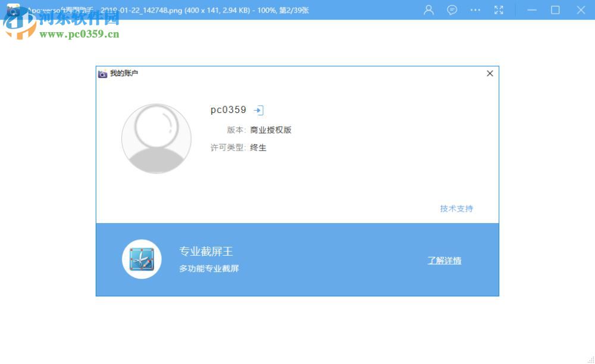Click the Apowersoft app icon in title bar
This screenshot has width=595, height=364.
(x=12, y=10)
